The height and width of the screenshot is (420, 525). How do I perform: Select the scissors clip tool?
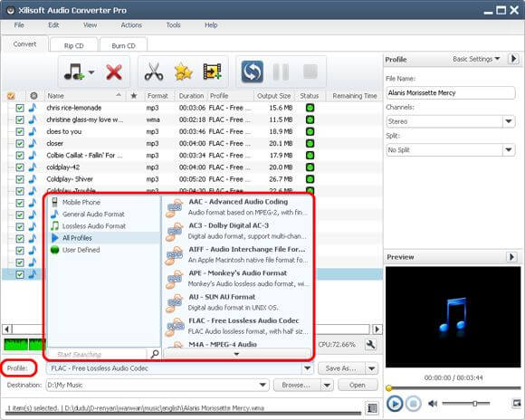pyautogui.click(x=154, y=72)
